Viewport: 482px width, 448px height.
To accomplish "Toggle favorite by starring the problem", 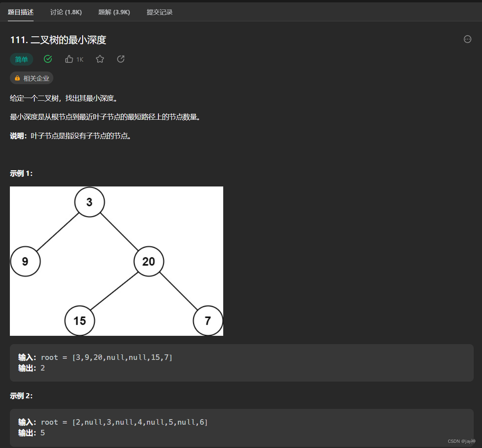I will tap(100, 59).
